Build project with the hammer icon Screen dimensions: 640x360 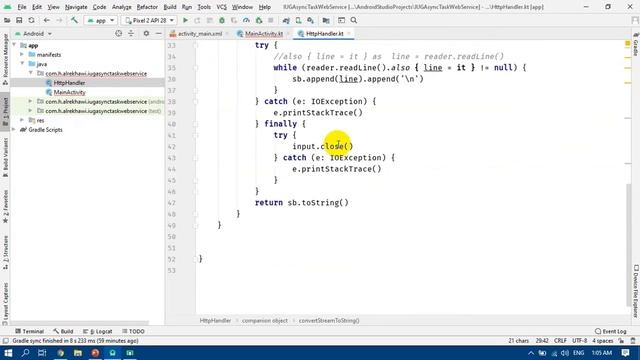[x=74, y=20]
